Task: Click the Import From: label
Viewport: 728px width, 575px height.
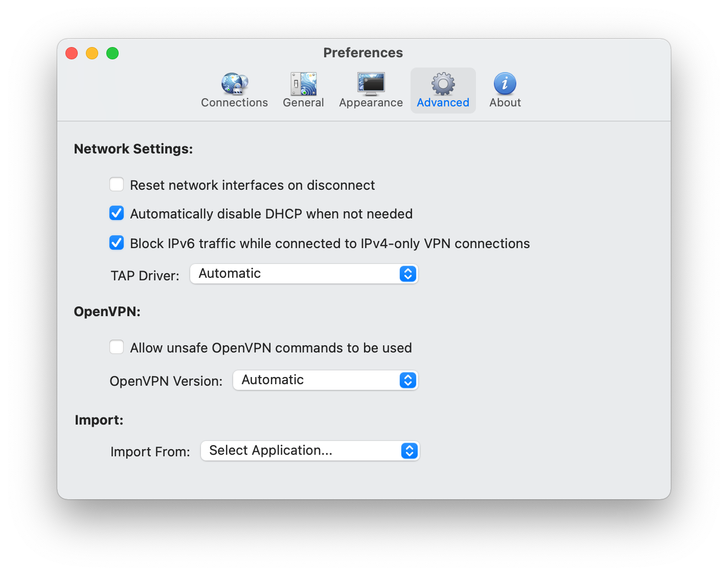Action: coord(150,452)
